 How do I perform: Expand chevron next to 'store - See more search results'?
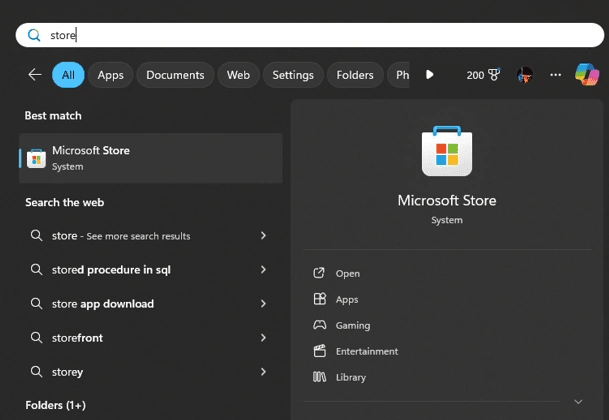point(263,235)
